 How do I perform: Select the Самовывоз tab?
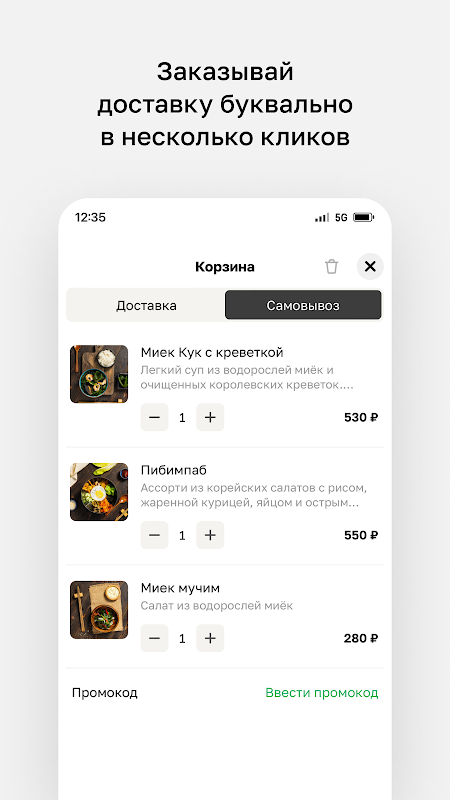[x=303, y=305]
